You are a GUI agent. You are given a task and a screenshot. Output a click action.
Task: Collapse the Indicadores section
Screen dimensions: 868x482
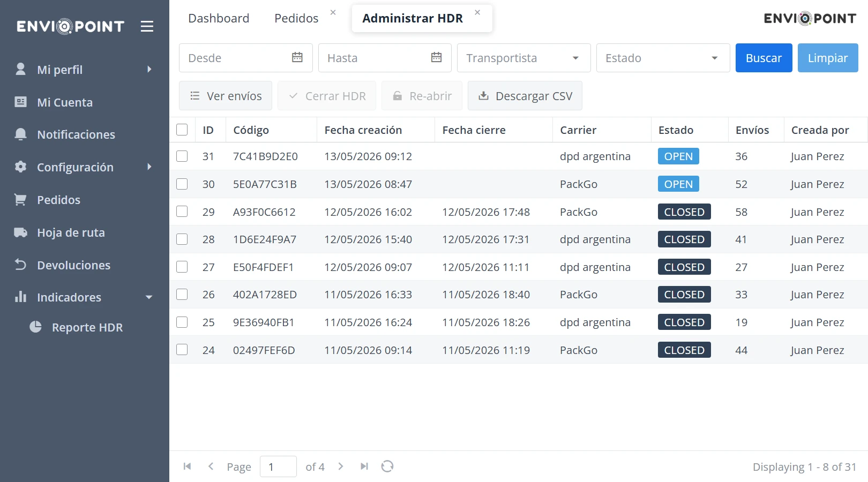pyautogui.click(x=149, y=297)
